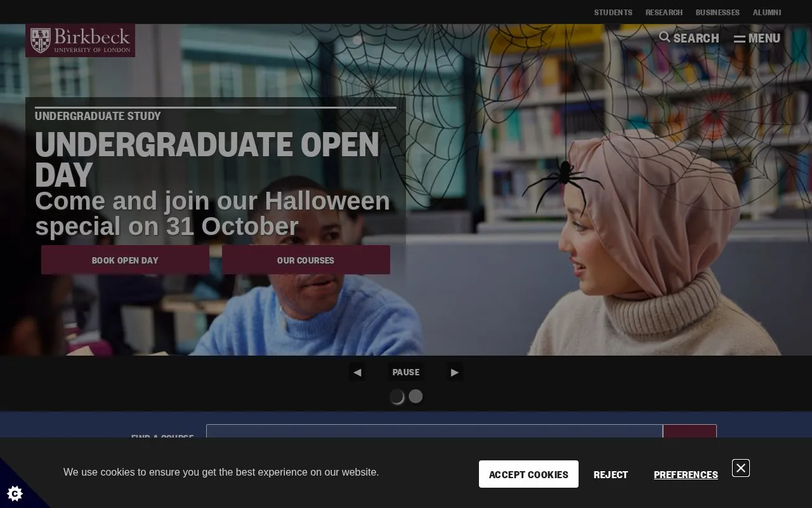Visit the Businesses section
812x508 pixels.
[717, 12]
